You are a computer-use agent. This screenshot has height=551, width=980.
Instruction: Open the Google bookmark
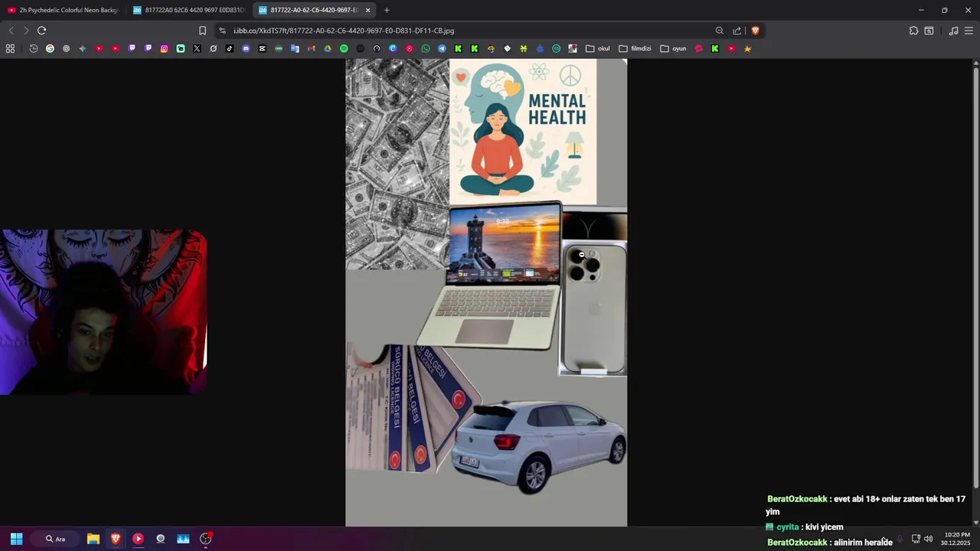(x=50, y=48)
